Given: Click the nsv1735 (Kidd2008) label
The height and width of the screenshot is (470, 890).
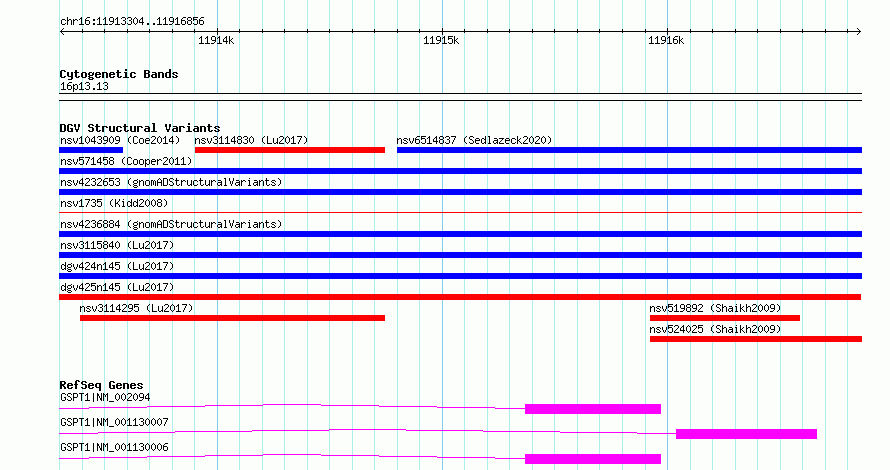Looking at the screenshot, I should click(114, 203).
